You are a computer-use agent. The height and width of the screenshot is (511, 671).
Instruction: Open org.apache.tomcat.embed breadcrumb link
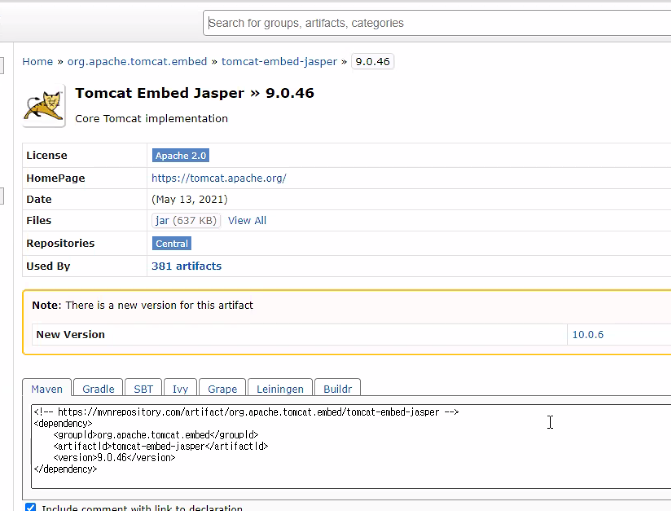click(137, 62)
